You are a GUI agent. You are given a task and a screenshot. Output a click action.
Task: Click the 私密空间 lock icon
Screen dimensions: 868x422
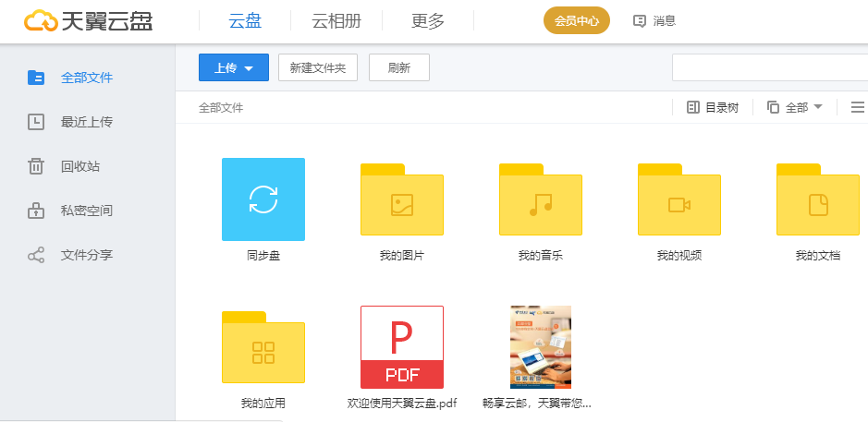point(36,211)
